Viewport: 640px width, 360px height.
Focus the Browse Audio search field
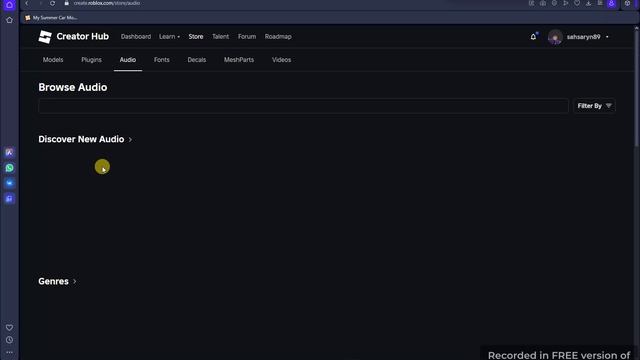[303, 106]
